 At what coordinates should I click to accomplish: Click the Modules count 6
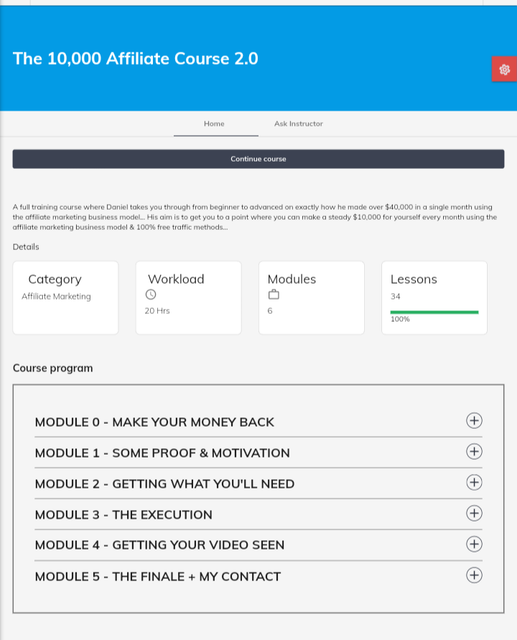270,311
